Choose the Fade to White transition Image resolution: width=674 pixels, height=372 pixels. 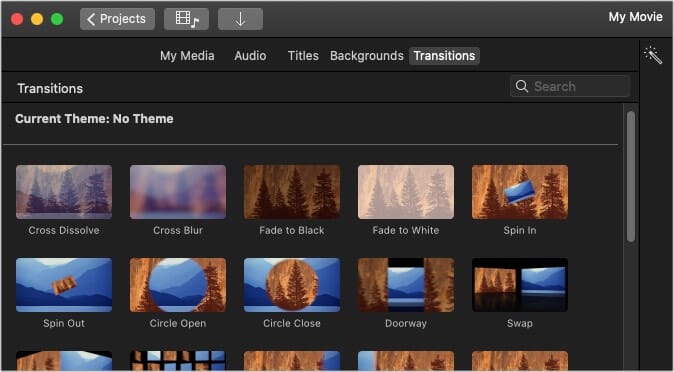click(406, 192)
